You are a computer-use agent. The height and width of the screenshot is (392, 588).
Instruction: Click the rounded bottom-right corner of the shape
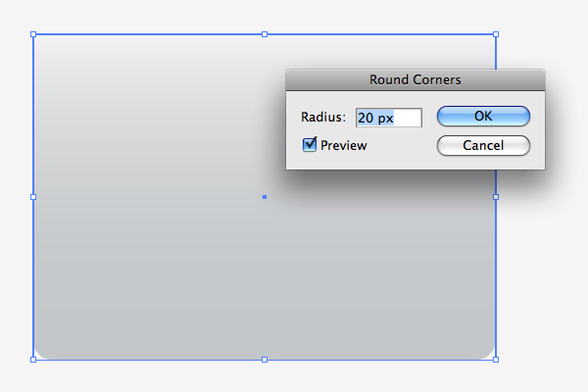pyautogui.click(x=489, y=353)
